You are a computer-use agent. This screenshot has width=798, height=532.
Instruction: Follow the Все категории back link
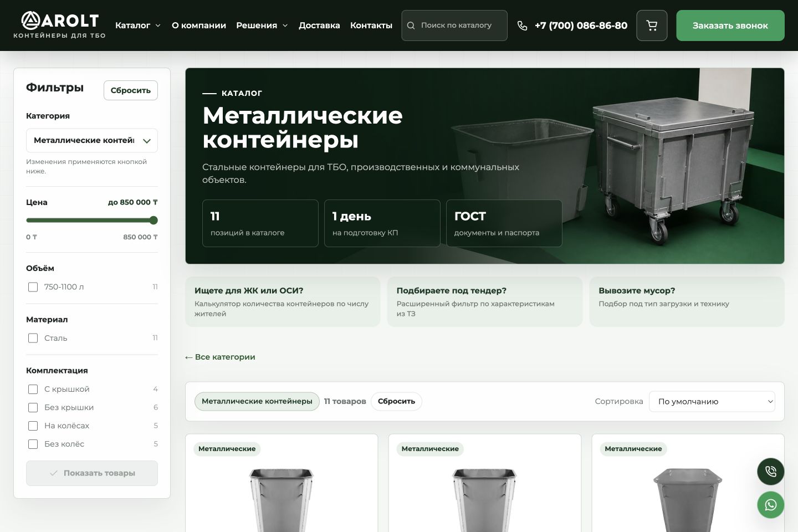point(220,357)
